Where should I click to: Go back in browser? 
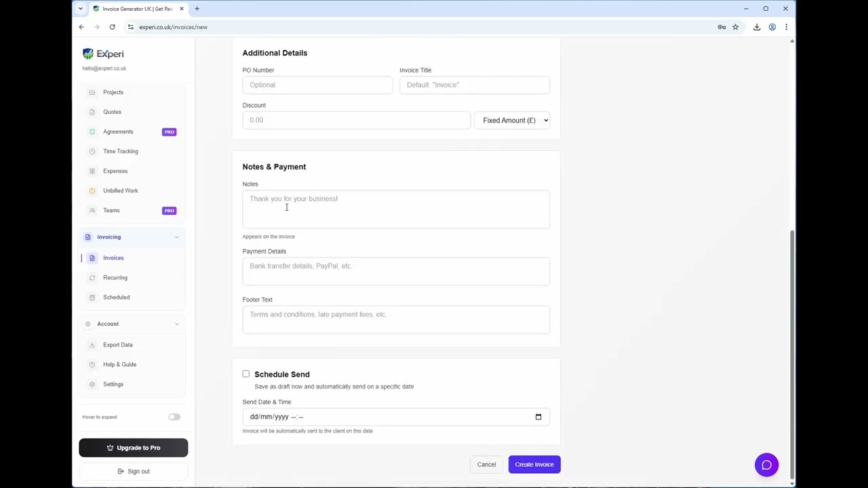click(x=81, y=27)
